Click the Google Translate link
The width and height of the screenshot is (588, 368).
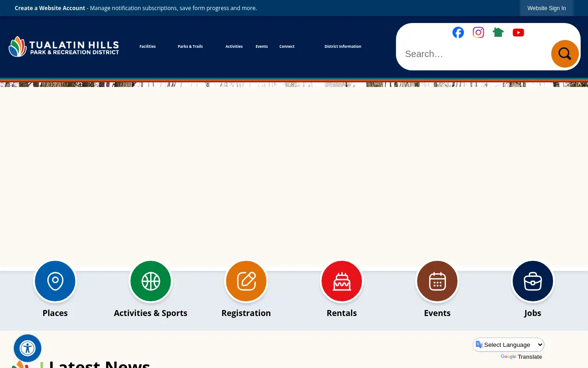pyautogui.click(x=521, y=357)
